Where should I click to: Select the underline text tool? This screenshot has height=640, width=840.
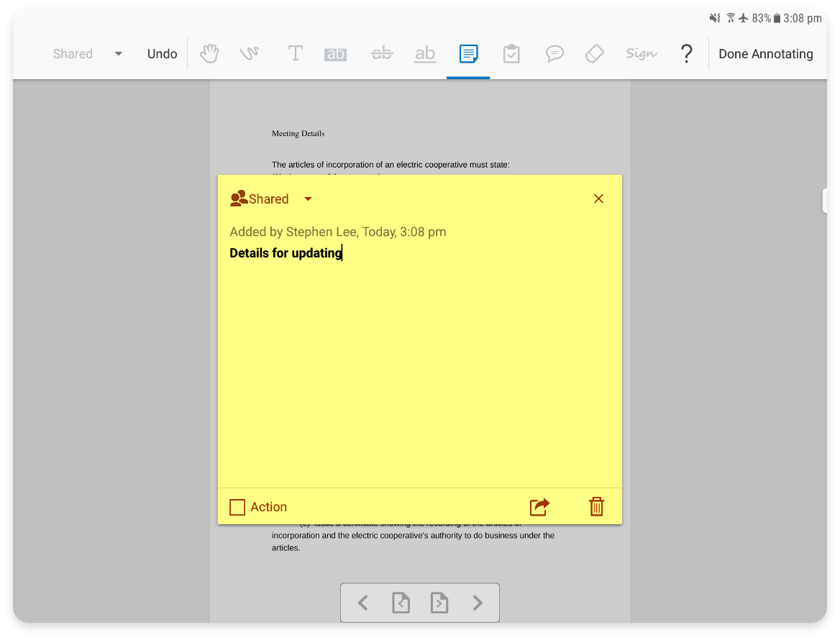tap(425, 54)
